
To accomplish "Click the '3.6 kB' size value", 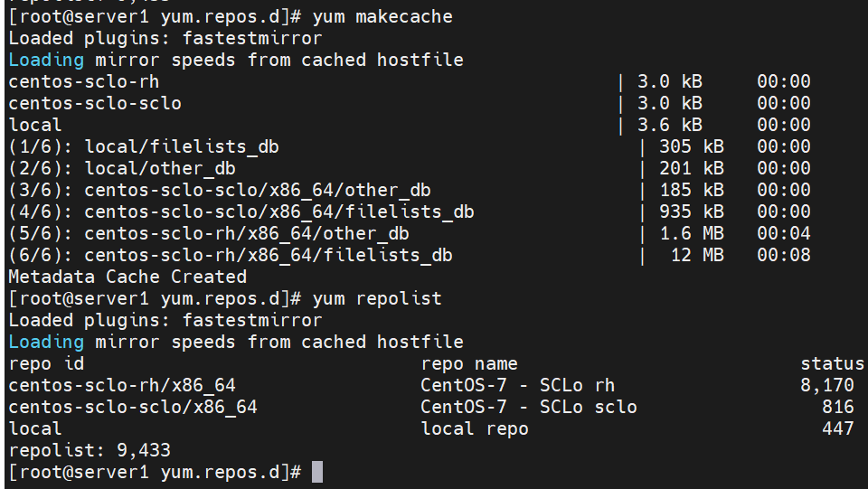I will tap(670, 125).
